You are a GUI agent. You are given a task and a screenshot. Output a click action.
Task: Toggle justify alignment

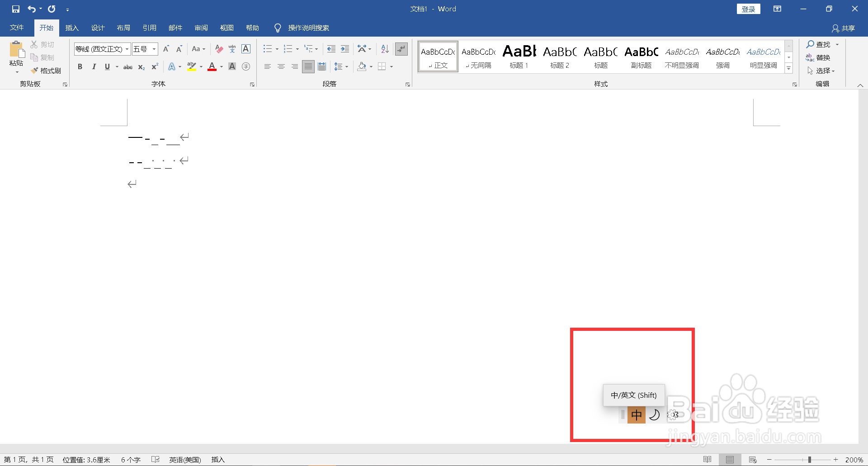[308, 67]
